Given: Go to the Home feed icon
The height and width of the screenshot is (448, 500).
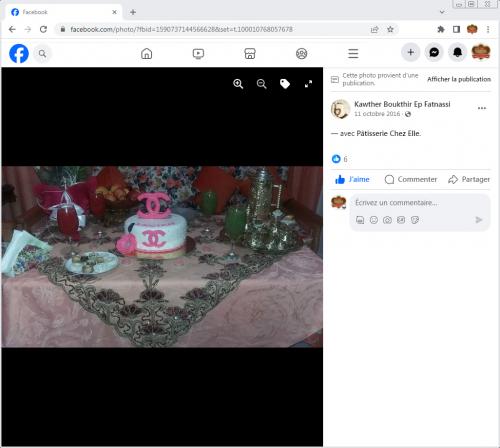Looking at the screenshot, I should tap(146, 53).
